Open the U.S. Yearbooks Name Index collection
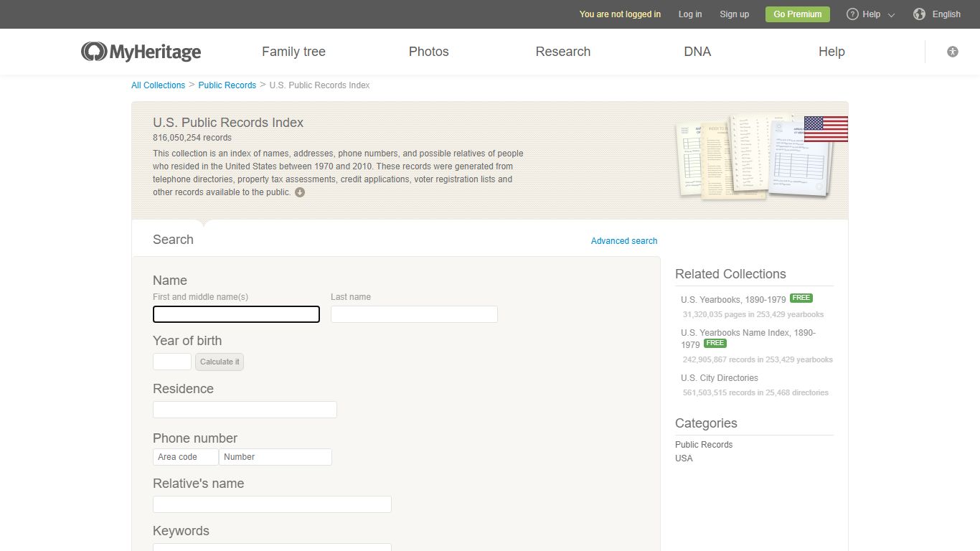 point(748,338)
